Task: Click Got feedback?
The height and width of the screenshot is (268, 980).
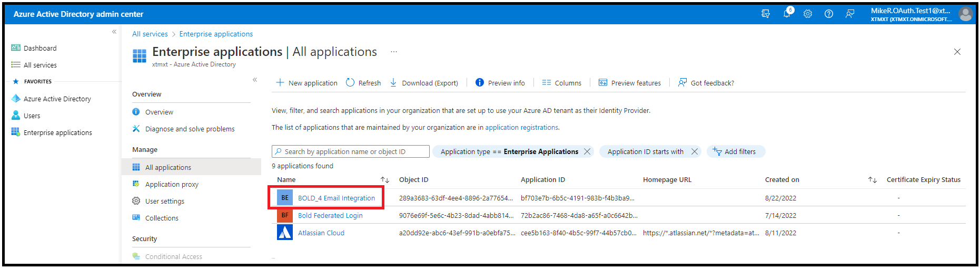Action: click(706, 83)
